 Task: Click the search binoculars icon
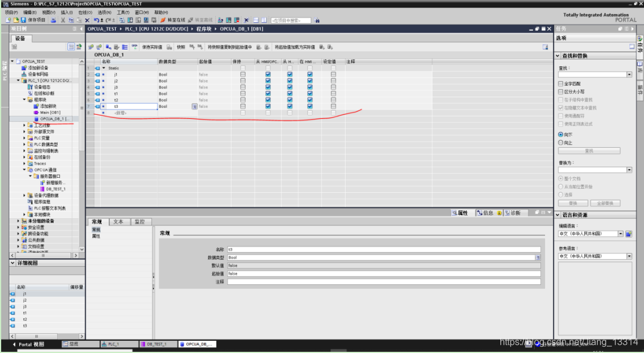(317, 20)
